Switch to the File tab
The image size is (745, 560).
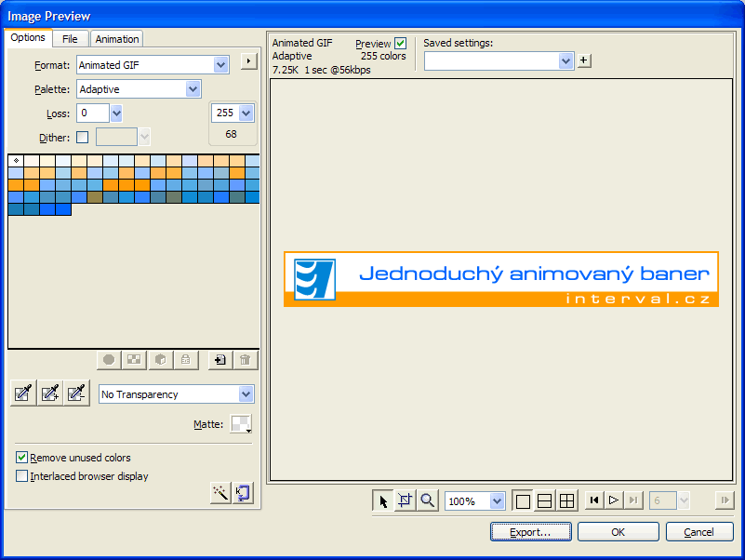click(70, 39)
